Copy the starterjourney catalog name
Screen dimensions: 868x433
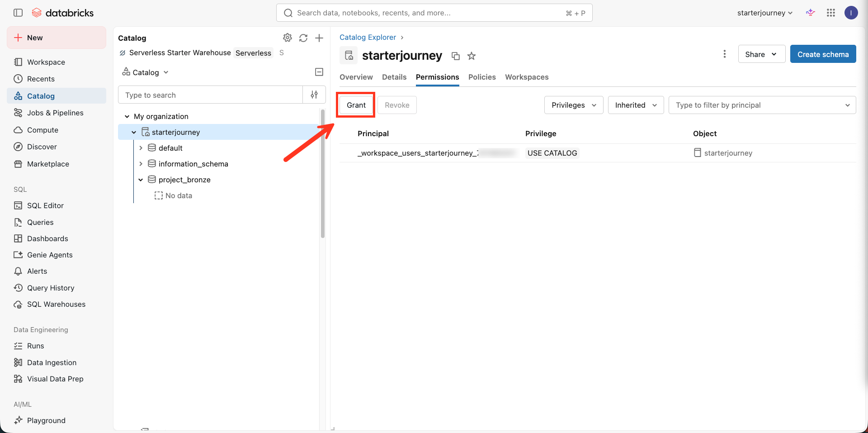point(456,56)
